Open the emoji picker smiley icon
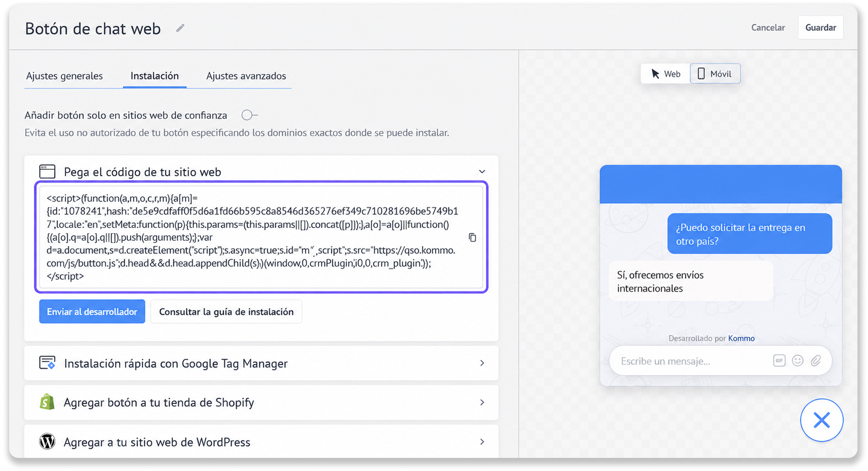 [797, 360]
